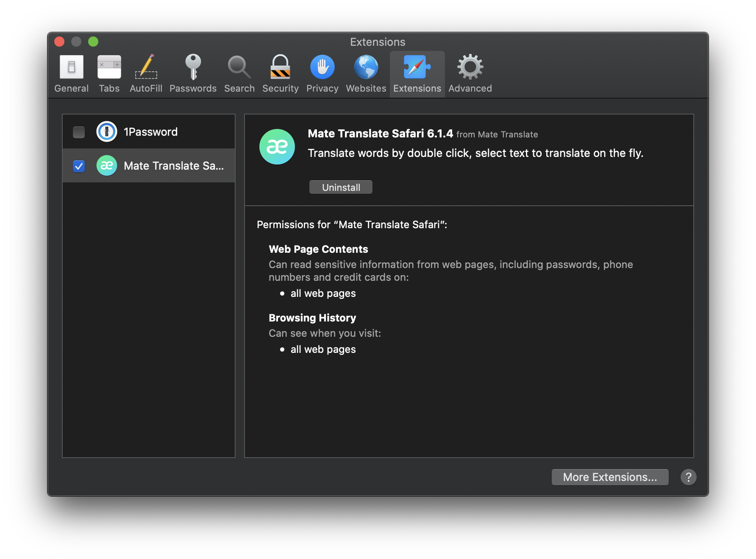
Task: Select the Search magnifier pane
Action: pos(239,74)
